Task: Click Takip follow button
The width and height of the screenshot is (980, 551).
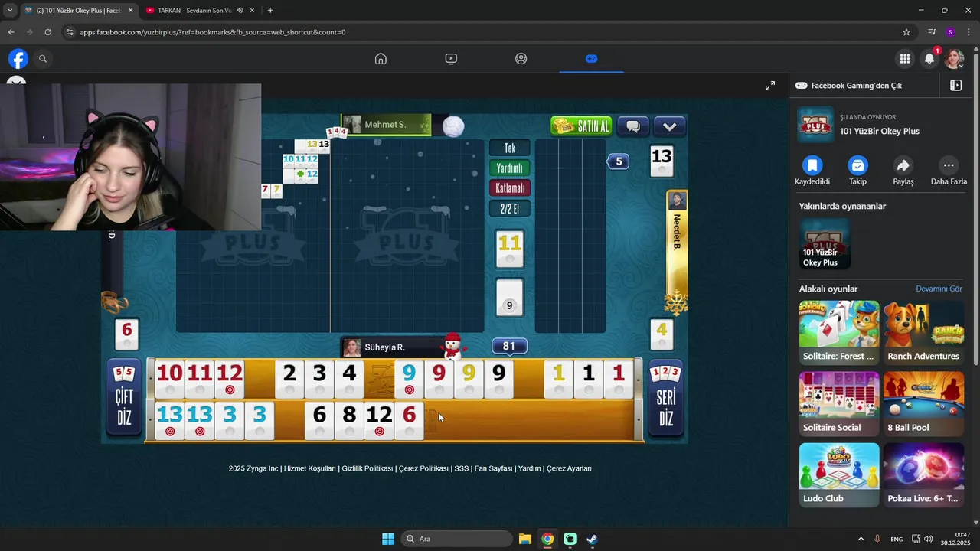Action: pos(857,171)
